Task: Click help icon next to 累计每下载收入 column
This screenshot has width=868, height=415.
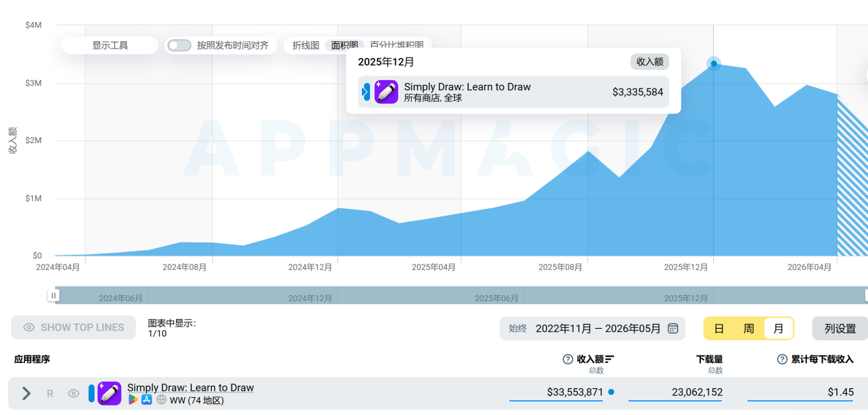Action: pyautogui.click(x=782, y=360)
